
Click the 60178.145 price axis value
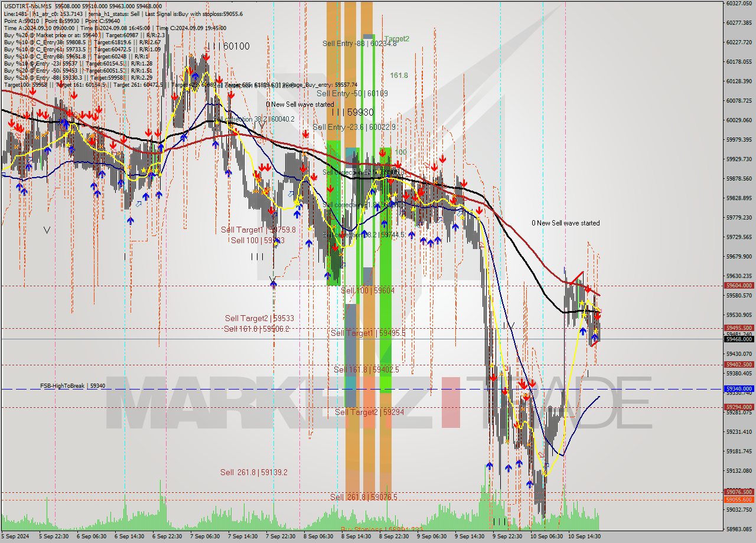[x=738, y=61]
